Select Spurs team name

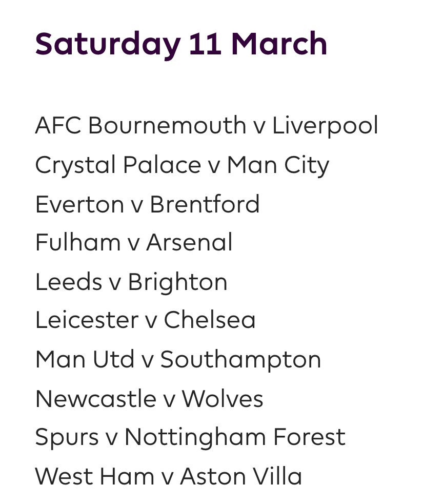67,437
